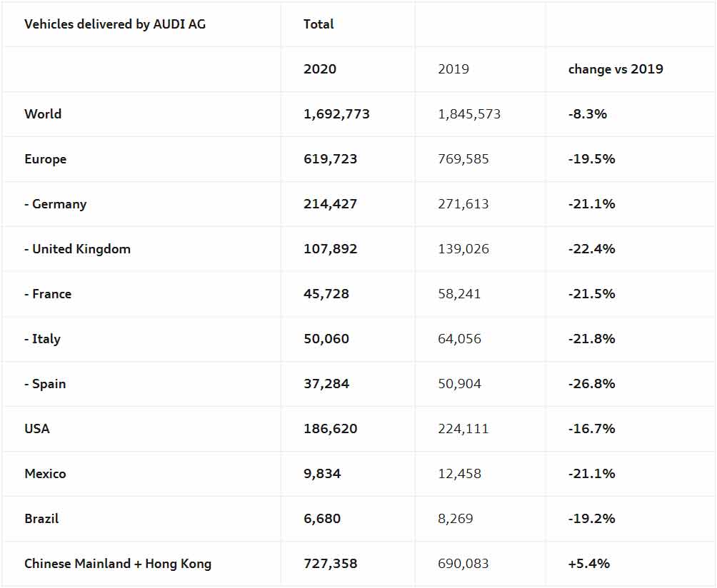Select the 'Total' column header
This screenshot has height=588, width=717.
click(x=319, y=24)
